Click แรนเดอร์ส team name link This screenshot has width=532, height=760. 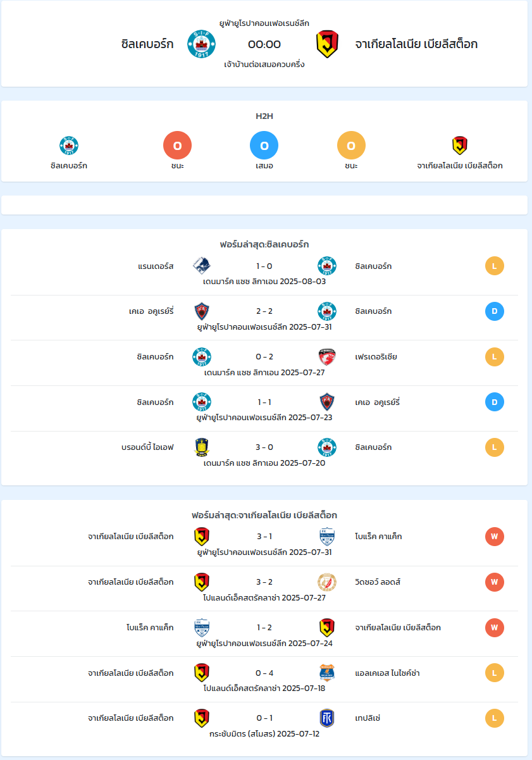156,266
